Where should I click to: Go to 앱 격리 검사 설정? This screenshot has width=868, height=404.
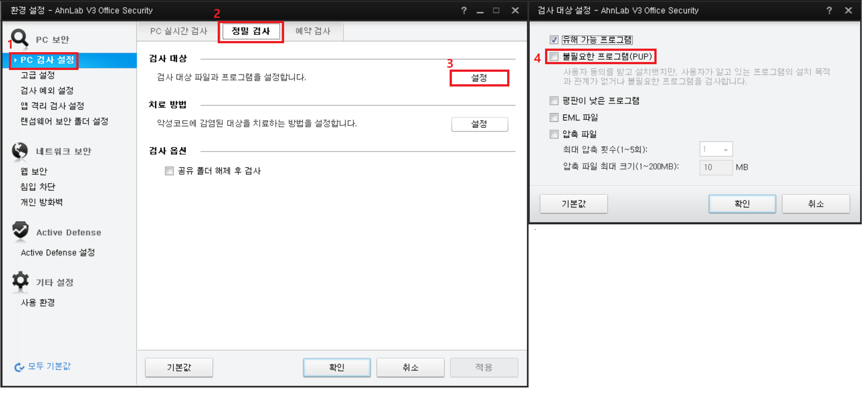[x=52, y=106]
